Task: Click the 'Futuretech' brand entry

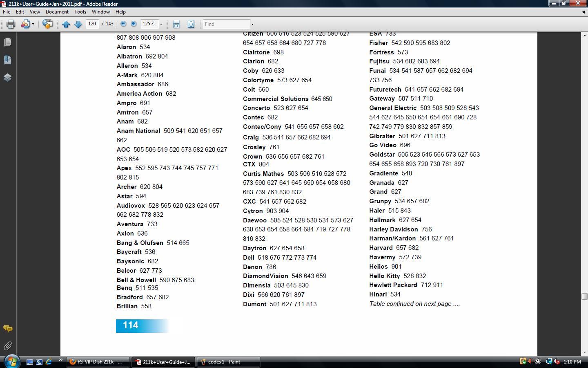Action: tap(385, 90)
